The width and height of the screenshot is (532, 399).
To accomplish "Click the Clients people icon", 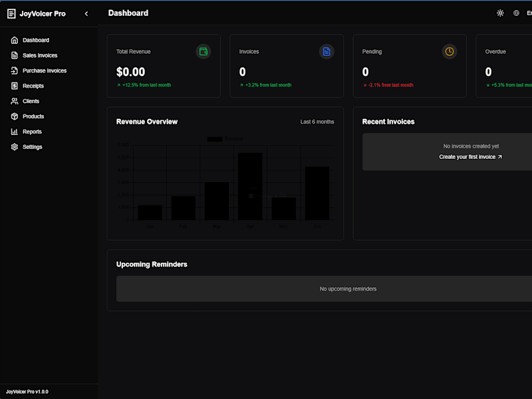I will [x=14, y=101].
